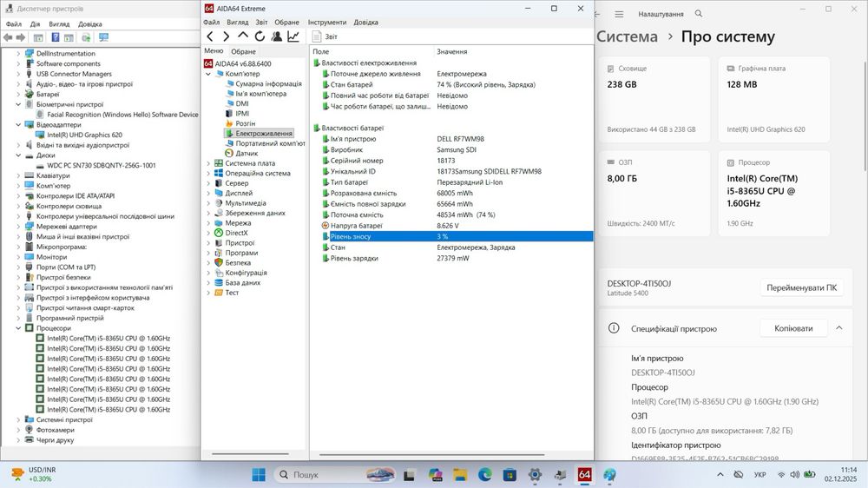Click Device Manager scan hardware changes icon
The height and width of the screenshot is (488, 868).
click(x=86, y=37)
